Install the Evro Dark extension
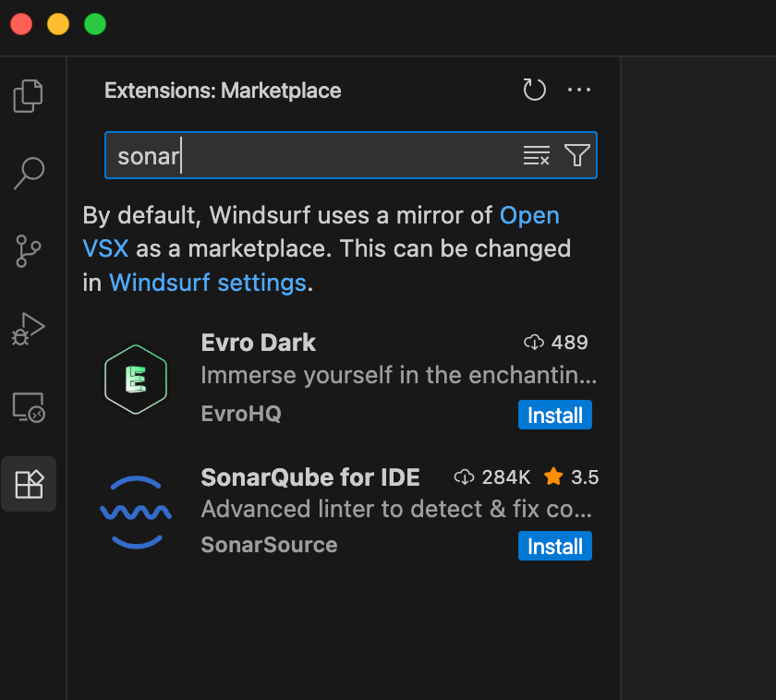 coord(554,415)
